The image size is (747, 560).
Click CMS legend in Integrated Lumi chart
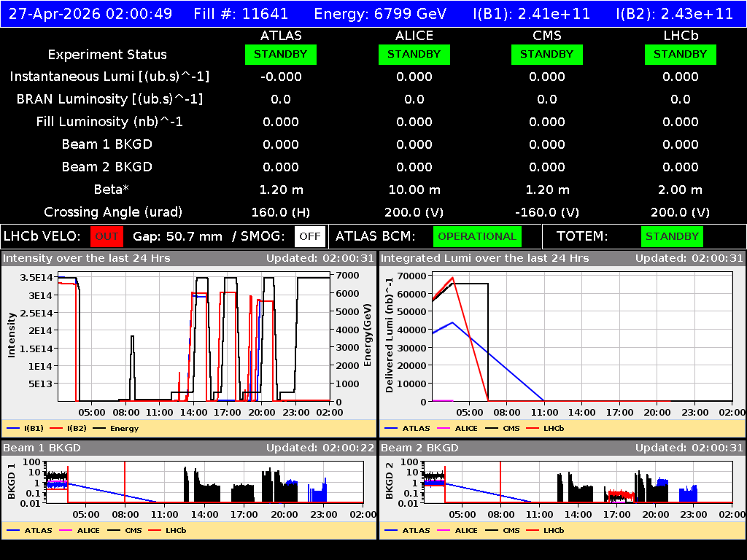pyautogui.click(x=503, y=428)
